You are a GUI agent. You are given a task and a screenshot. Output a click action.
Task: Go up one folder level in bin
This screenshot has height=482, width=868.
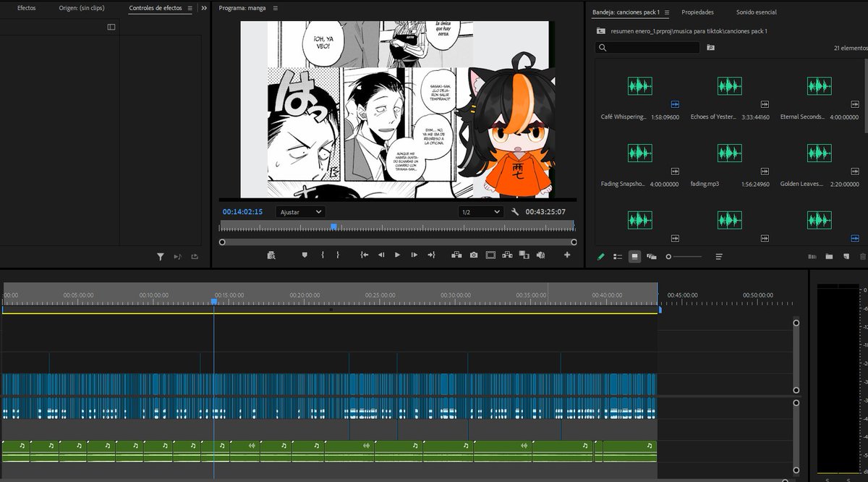coord(601,31)
